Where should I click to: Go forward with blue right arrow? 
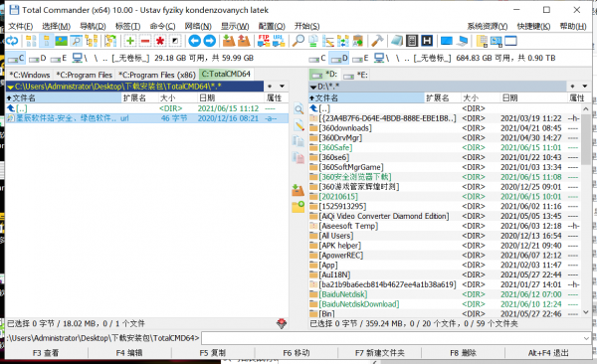[209, 41]
